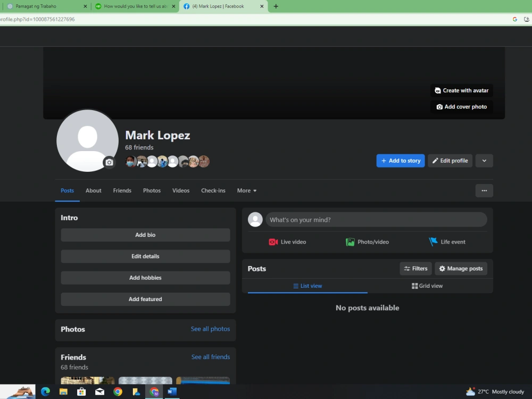
Task: Switch posts to List view
Action: click(307, 286)
